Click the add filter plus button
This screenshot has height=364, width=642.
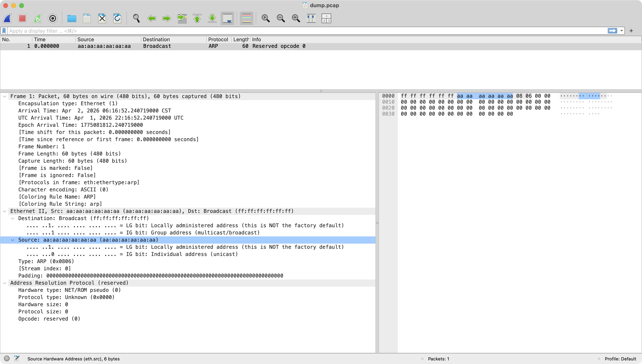pyautogui.click(x=631, y=31)
